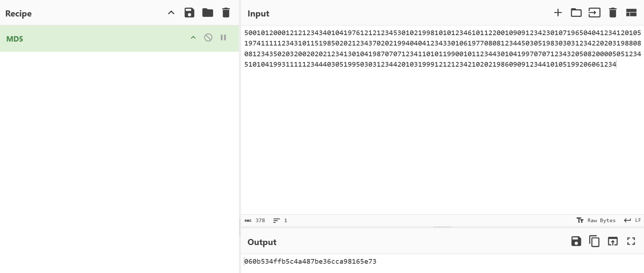Clear the recipe with trash icon

pyautogui.click(x=226, y=13)
